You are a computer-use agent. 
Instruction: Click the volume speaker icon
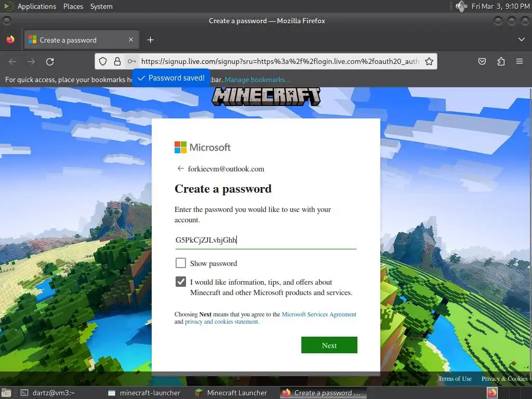click(x=461, y=6)
